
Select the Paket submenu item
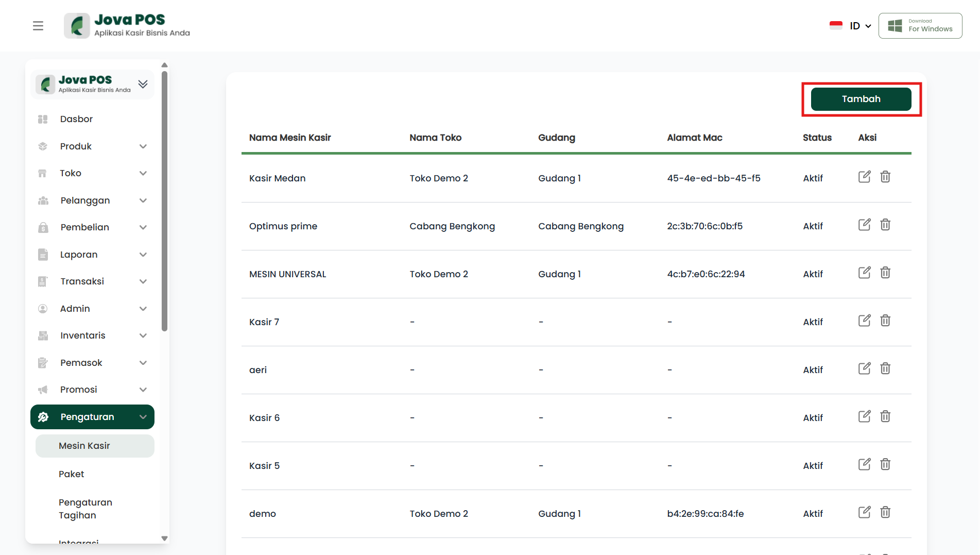[72, 474]
